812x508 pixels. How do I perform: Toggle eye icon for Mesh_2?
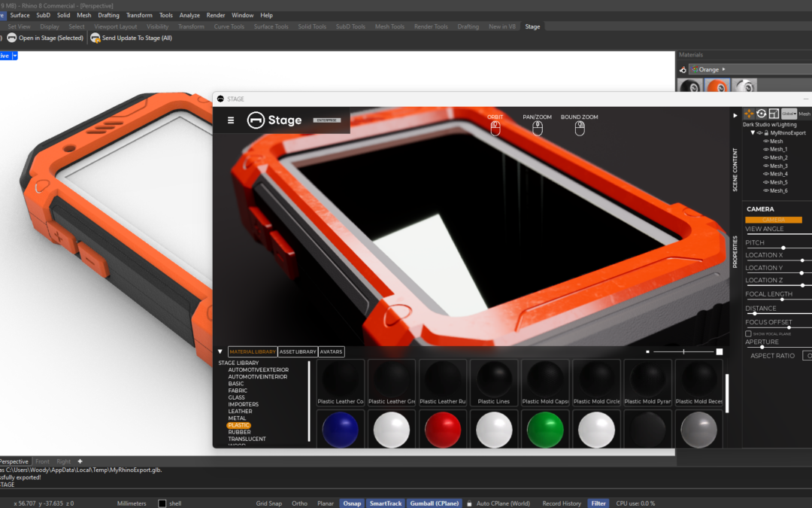point(766,157)
